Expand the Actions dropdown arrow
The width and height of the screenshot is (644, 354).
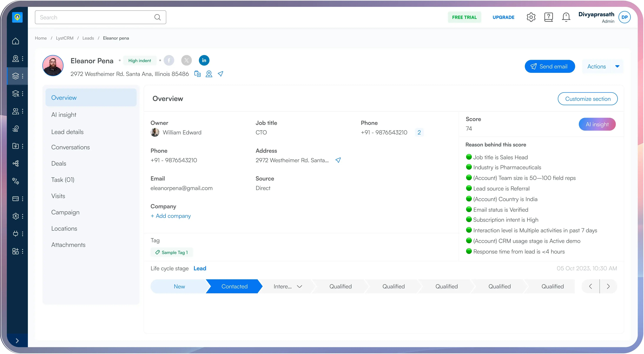click(x=617, y=67)
